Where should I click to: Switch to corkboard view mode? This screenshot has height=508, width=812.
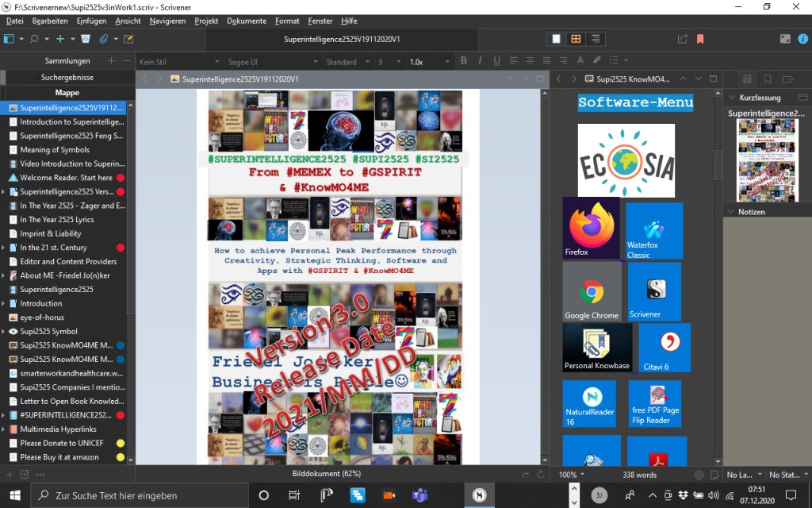576,38
